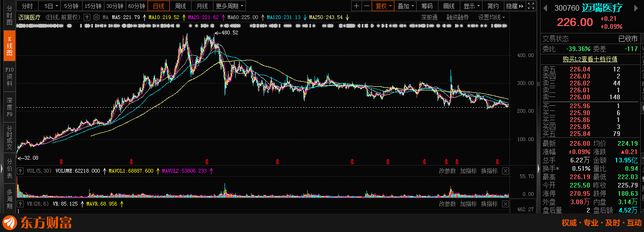This screenshot has height=232, width=644.
Task: Open the 更多周期 dropdown
Action: coord(230,6)
